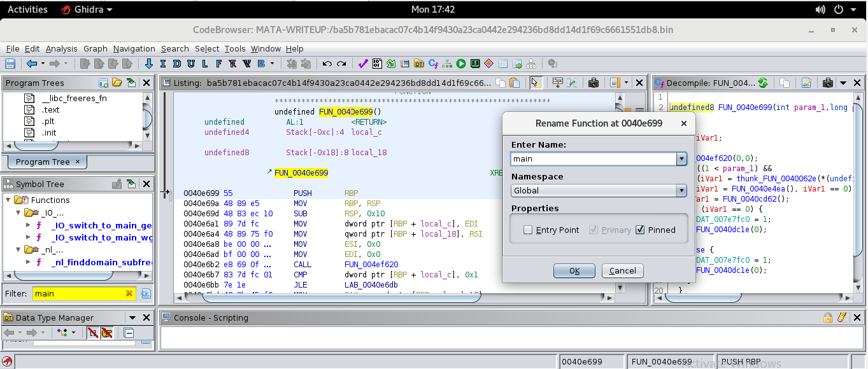Image resolution: width=868 pixels, height=369 pixels.
Task: Open program tree folder icon in Program Trees
Action: click(x=117, y=83)
